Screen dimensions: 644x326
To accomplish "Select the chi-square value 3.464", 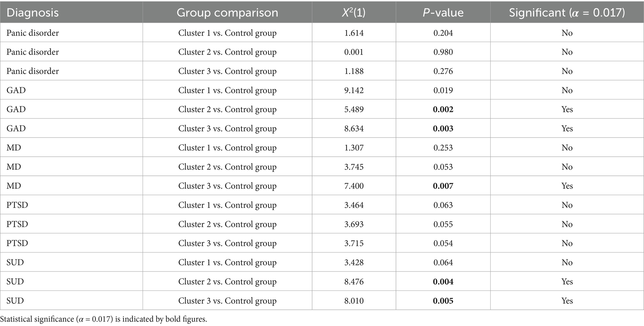I will point(354,205).
